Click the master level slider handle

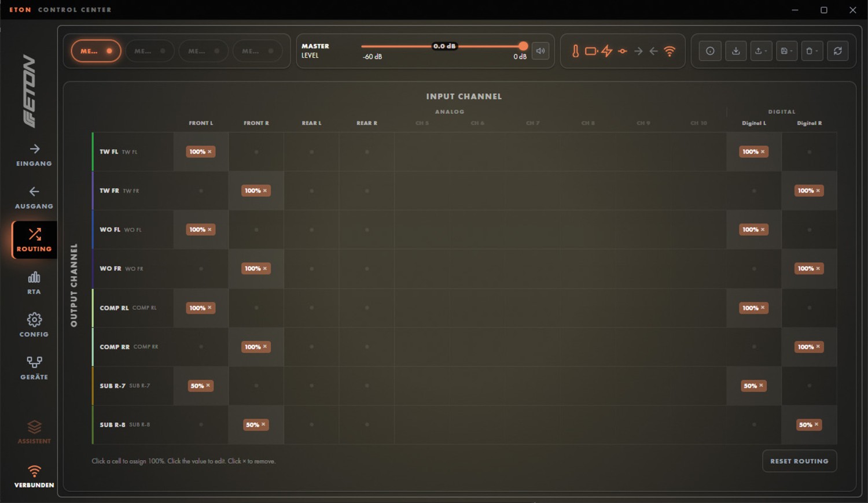(523, 46)
